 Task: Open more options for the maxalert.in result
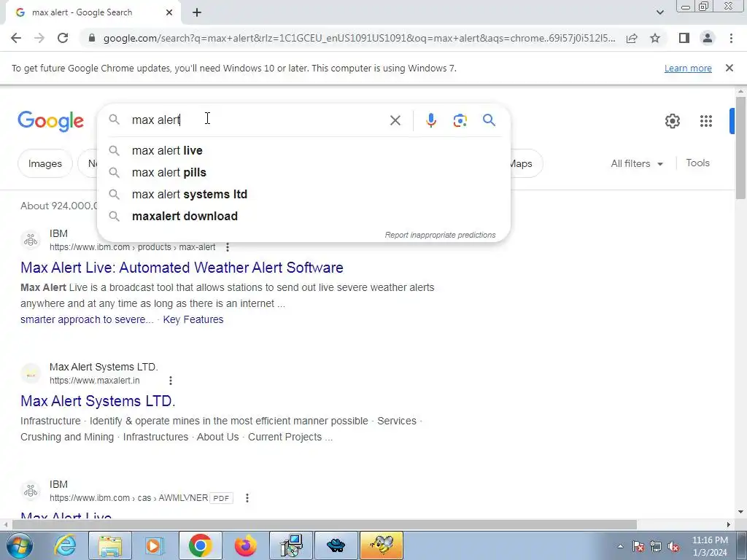(x=171, y=381)
